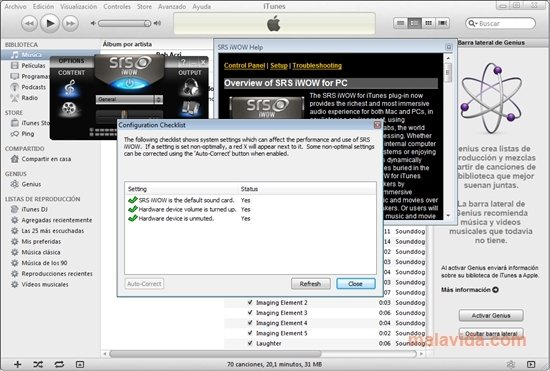The image size is (550, 371).
Task: Select 'SRS iWOW is the default sound card' row
Action: click(x=250, y=200)
